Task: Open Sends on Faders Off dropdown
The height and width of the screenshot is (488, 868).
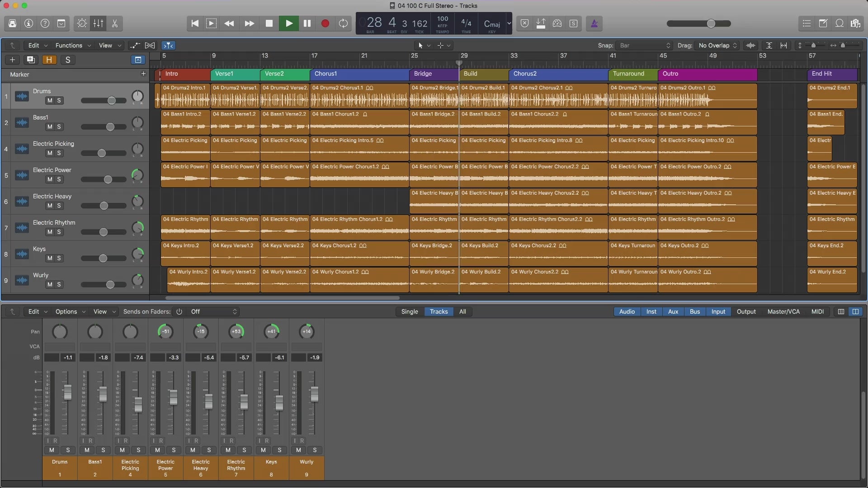Action: point(214,311)
